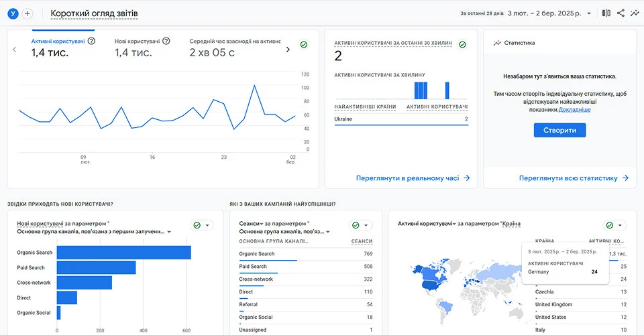This screenshot has height=335, width=644.
Task: Select Середній час взаємодії metric tab
Action: 235,47
